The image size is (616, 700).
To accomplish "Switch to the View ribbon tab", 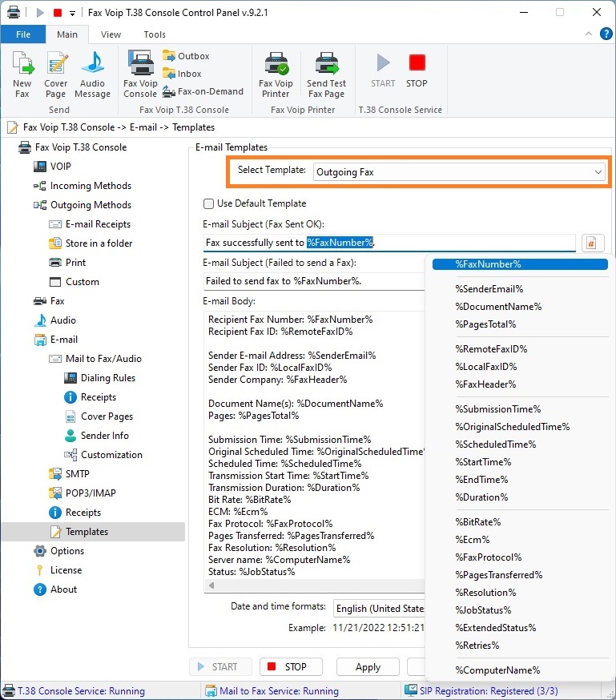I will [111, 34].
